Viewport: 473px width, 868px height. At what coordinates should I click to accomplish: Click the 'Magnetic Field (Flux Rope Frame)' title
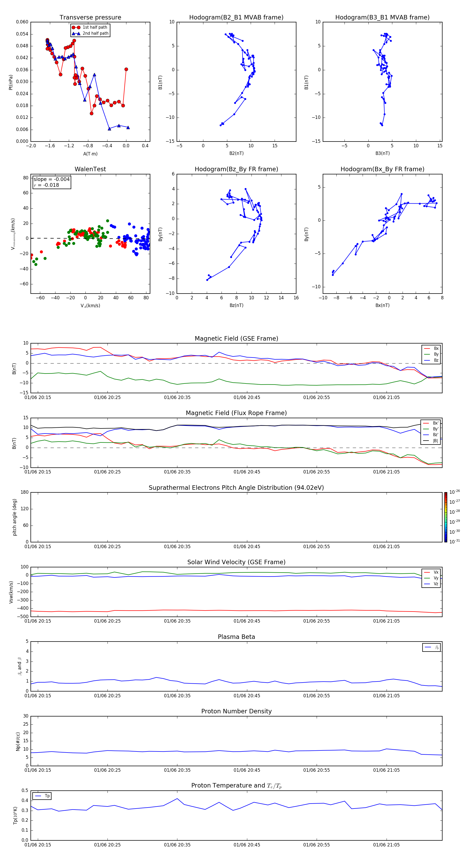coord(236,413)
